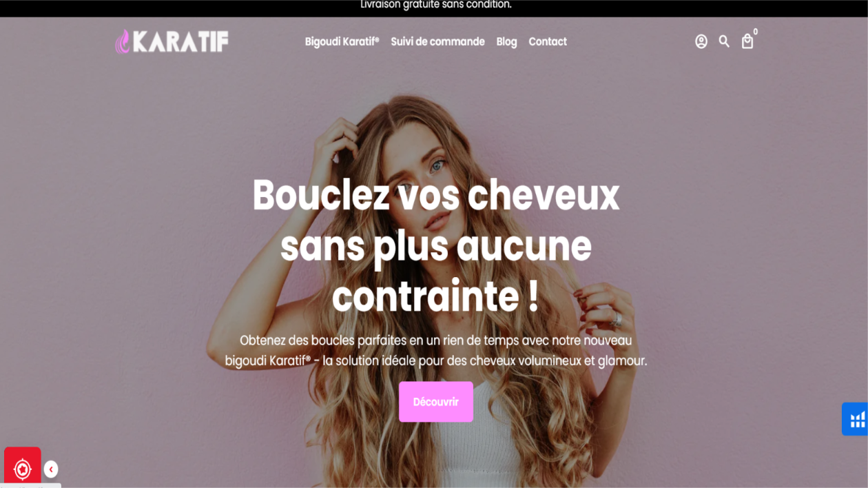
Task: Click the red target star widget
Action: coord(23,469)
